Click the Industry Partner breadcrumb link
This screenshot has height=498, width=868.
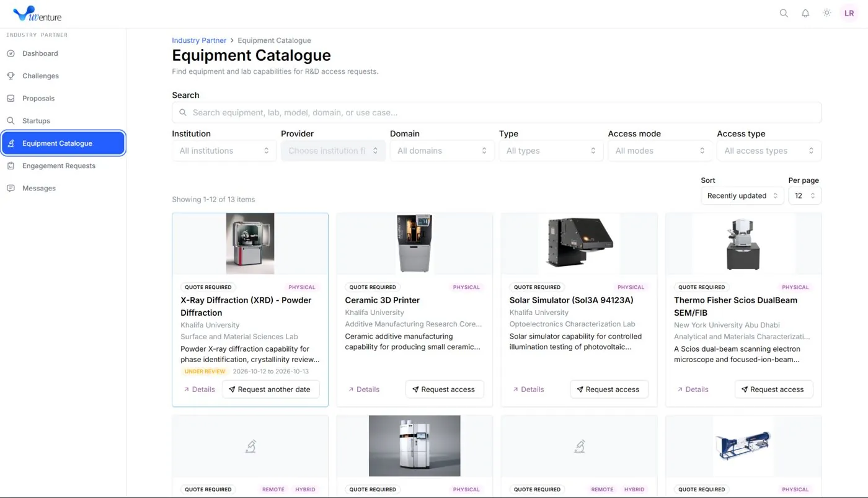[199, 40]
